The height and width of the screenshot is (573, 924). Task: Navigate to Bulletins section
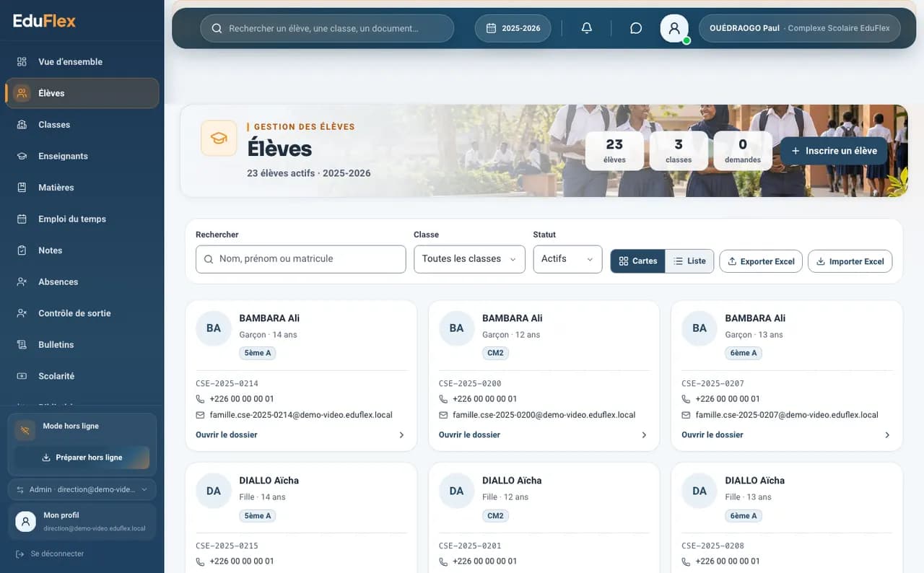[x=82, y=345]
